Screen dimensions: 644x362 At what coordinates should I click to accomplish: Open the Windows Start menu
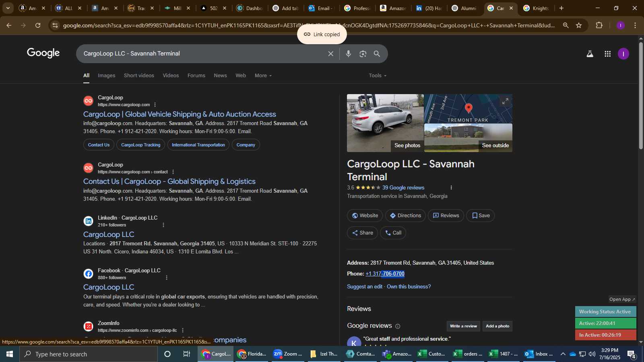click(10, 354)
